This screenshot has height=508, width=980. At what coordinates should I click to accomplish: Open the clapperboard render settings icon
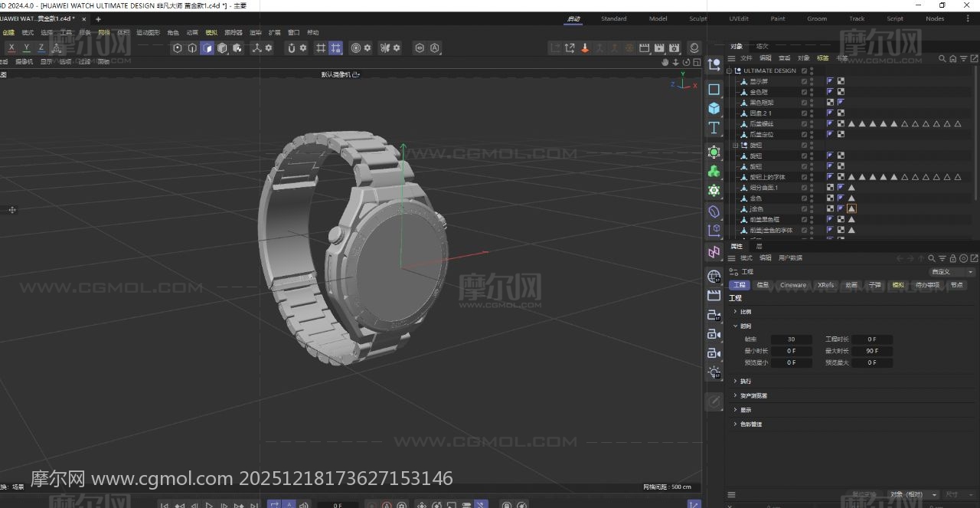[714, 295]
